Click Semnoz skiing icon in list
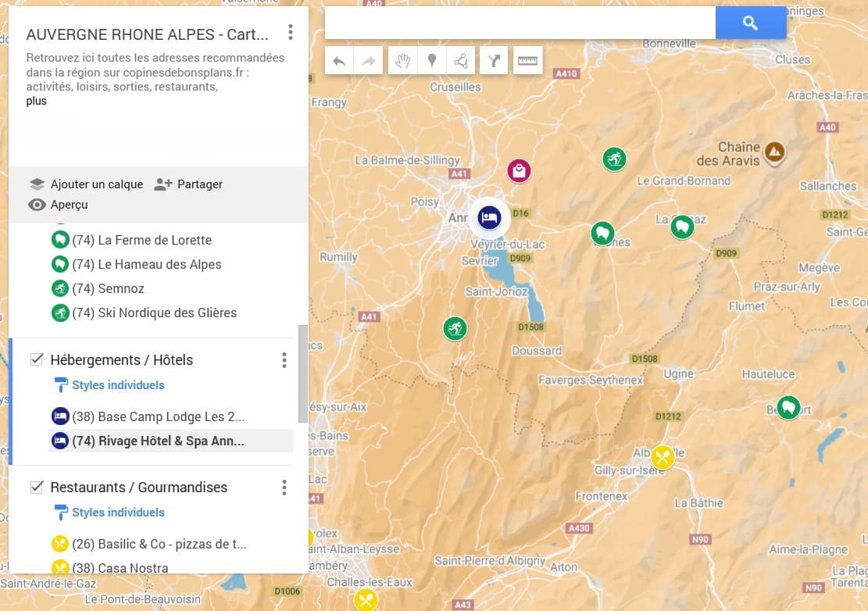This screenshot has width=868, height=611. [60, 289]
